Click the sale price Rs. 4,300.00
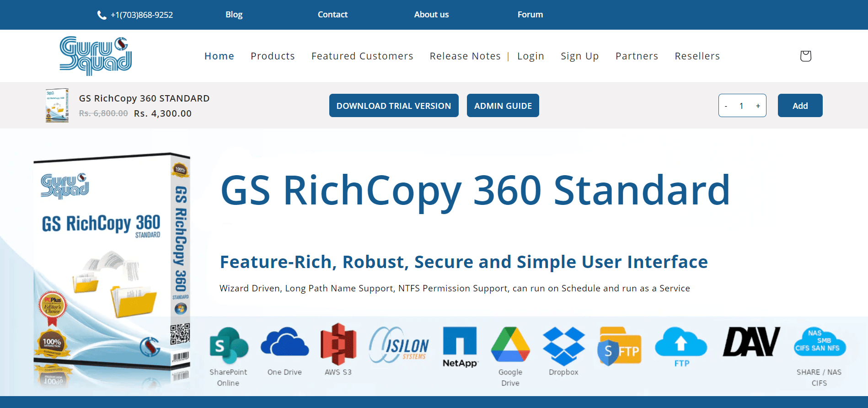The image size is (868, 408). click(x=163, y=113)
